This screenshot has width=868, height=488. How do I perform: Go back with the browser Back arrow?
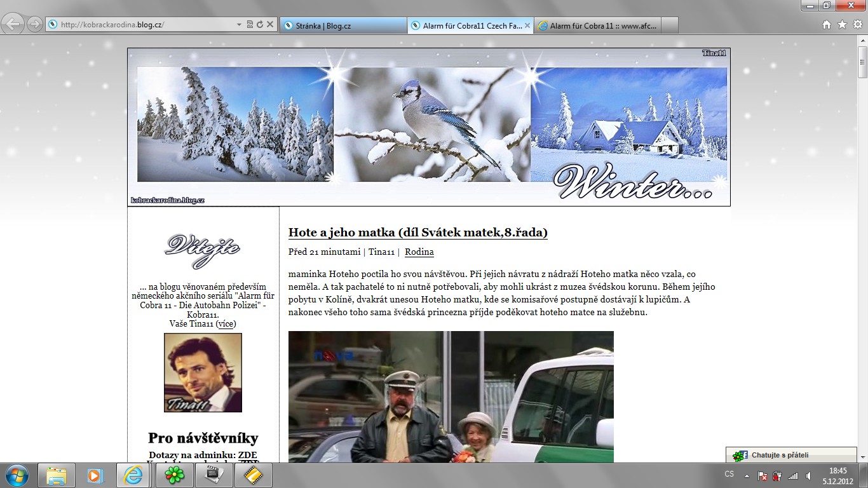tap(13, 24)
